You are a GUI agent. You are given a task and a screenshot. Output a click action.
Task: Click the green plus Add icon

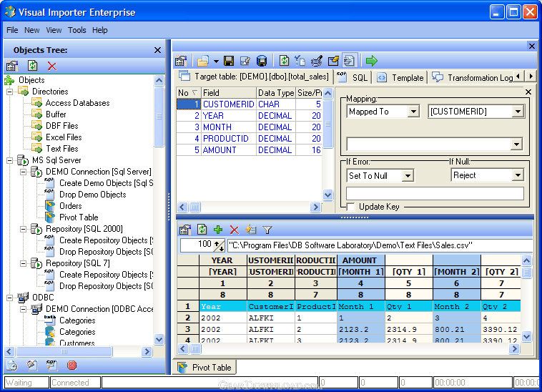click(x=218, y=230)
